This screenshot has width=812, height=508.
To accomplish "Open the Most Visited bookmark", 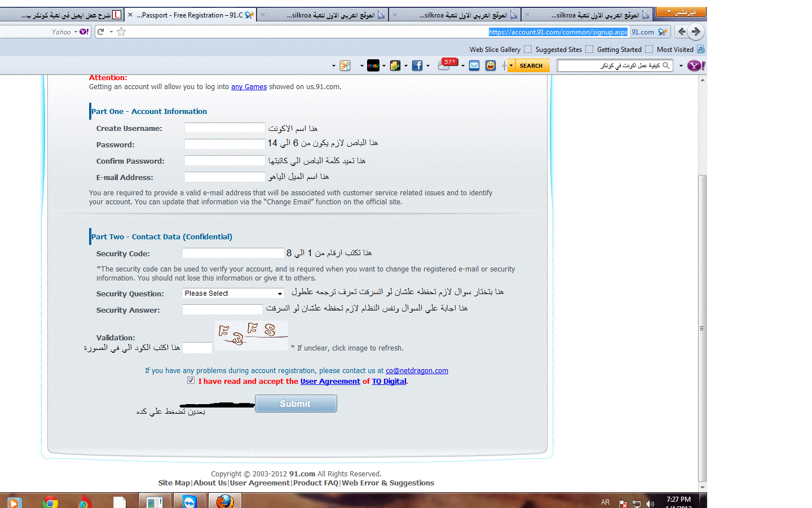I will (681, 50).
